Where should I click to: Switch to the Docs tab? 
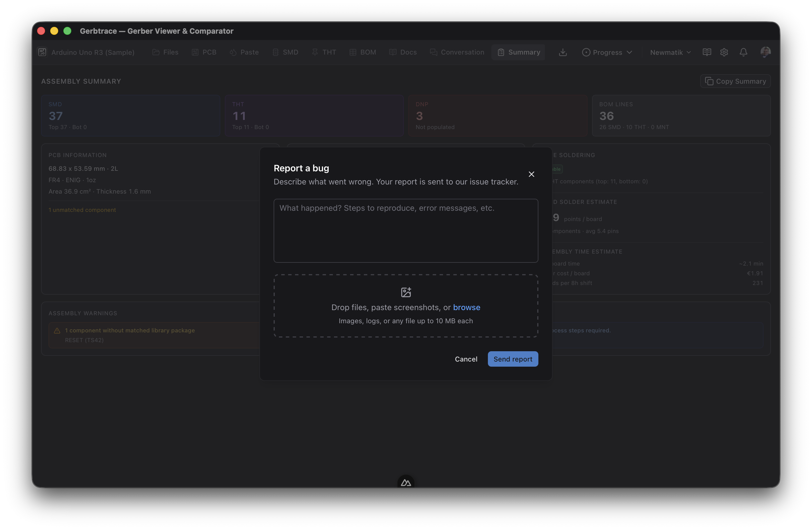click(403, 52)
